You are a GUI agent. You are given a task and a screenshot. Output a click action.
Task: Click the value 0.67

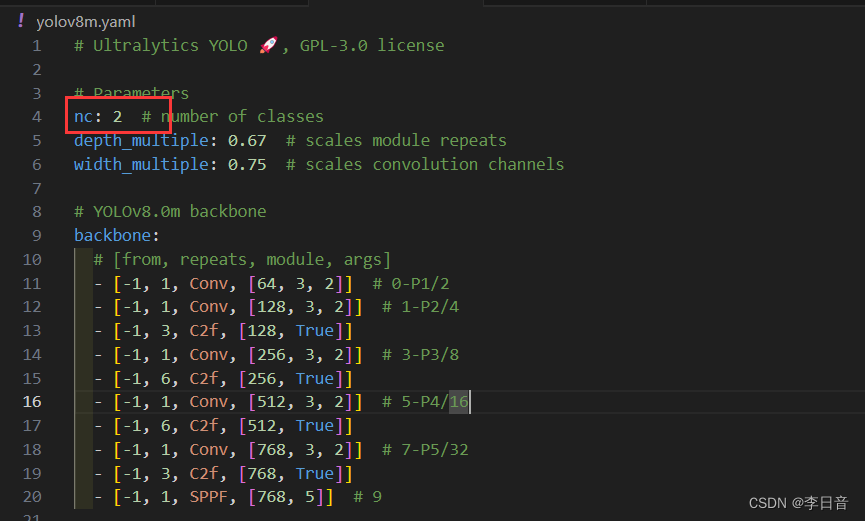(x=247, y=140)
